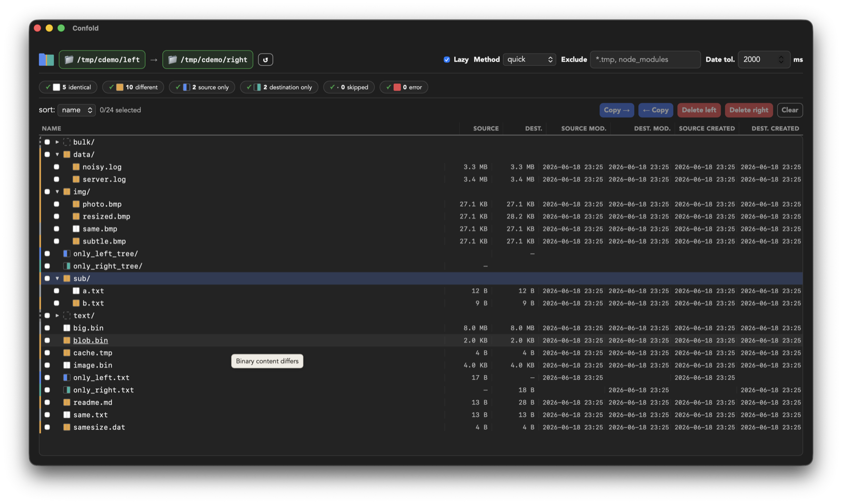Image resolution: width=842 pixels, height=504 pixels.
Task: Click the Clear button
Action: point(790,110)
